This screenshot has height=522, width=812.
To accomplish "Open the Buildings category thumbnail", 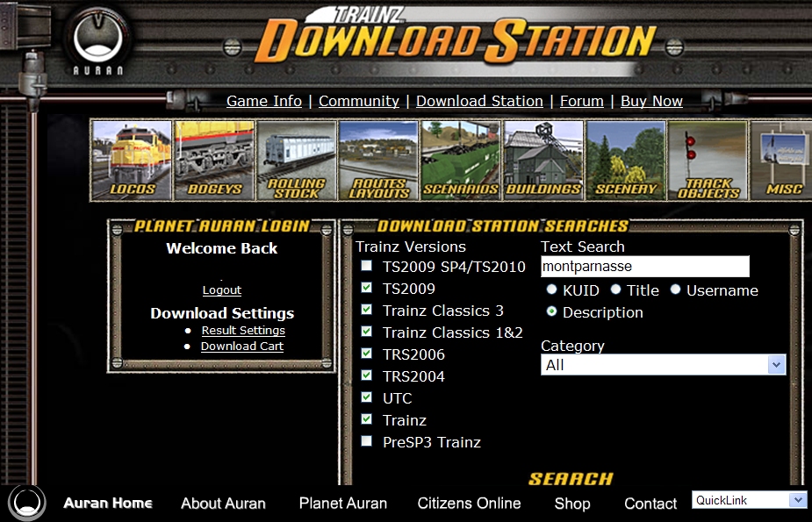I will tap(543, 161).
